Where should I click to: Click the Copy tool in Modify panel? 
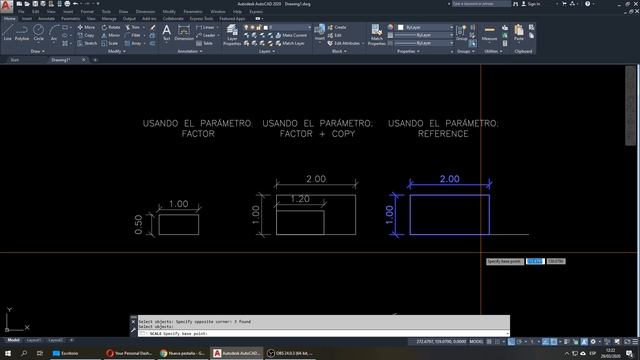click(86, 36)
